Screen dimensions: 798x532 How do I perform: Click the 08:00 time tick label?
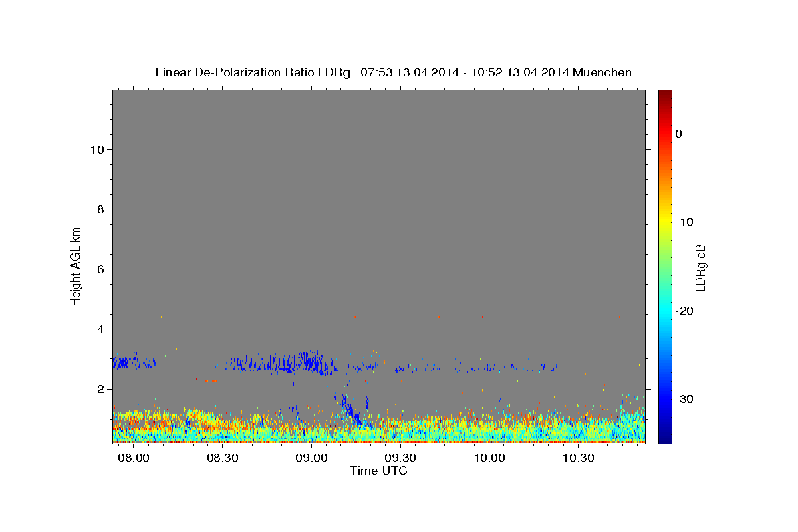click(134, 458)
